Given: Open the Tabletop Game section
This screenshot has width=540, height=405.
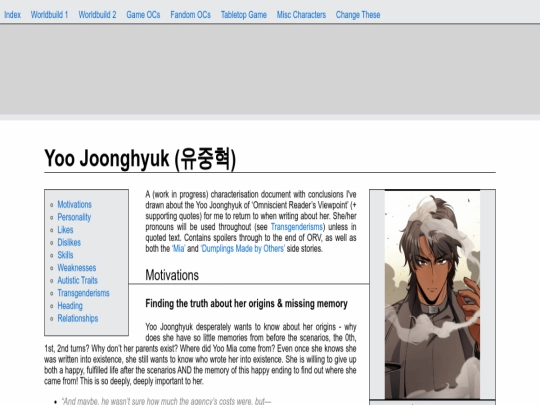Looking at the screenshot, I should (x=243, y=15).
